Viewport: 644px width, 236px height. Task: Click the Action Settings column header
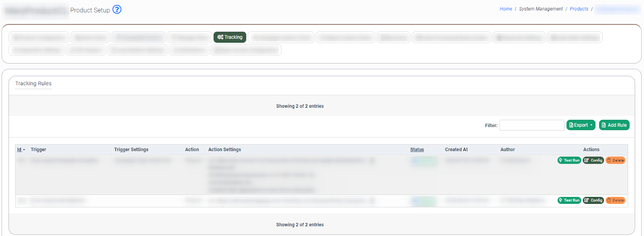[225, 150]
